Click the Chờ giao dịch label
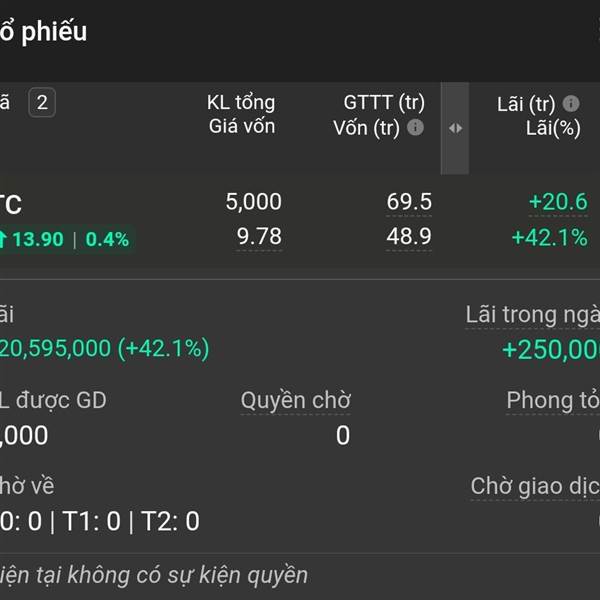 [535, 486]
